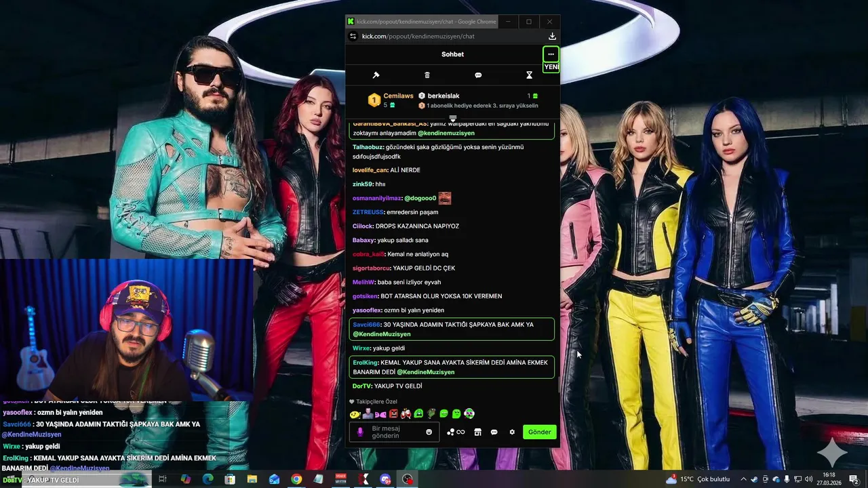Click username sigortaborcu in chat
The image size is (868, 488).
pos(372,268)
